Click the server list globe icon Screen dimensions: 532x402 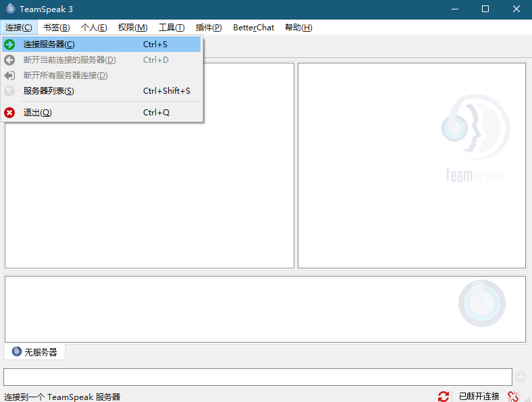[9, 91]
